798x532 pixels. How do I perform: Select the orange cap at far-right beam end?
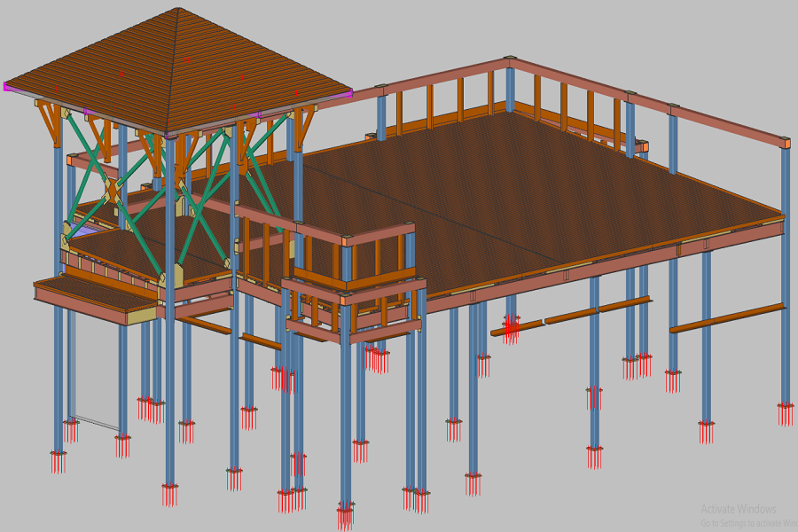pyautogui.click(x=786, y=143)
